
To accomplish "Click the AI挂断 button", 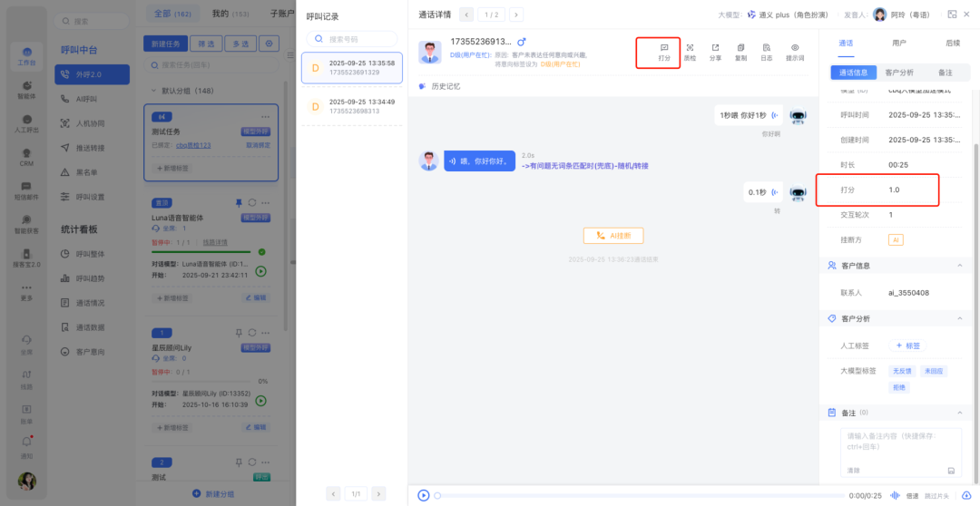I will [612, 236].
